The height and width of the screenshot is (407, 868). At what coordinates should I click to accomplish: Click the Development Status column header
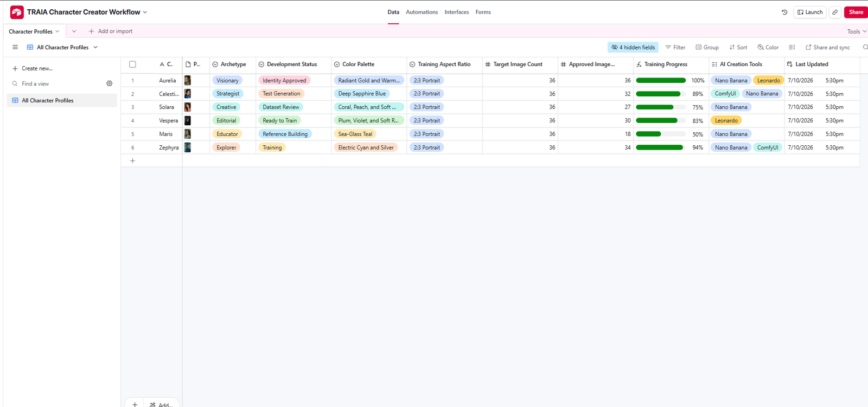point(293,64)
